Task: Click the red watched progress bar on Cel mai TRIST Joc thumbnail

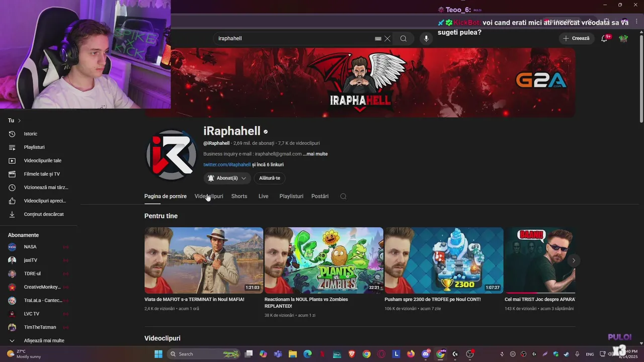Action: [x=521, y=293]
